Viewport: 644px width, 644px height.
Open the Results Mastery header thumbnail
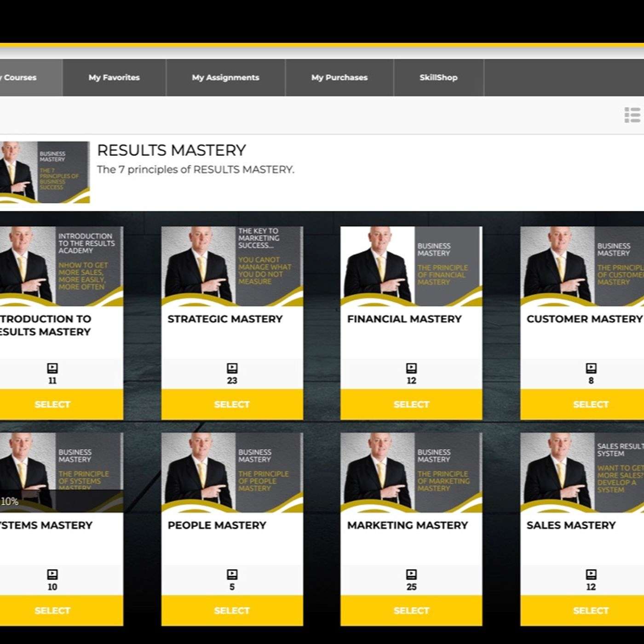coord(45,172)
